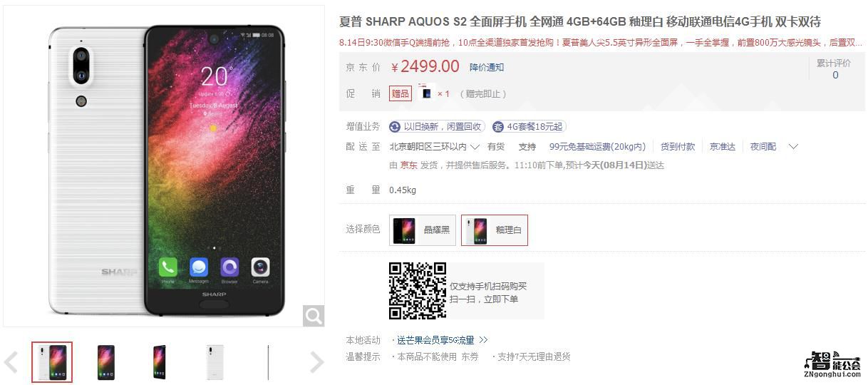Expand more delivery services chevron after 夜间配
The image size is (868, 385).
(793, 147)
